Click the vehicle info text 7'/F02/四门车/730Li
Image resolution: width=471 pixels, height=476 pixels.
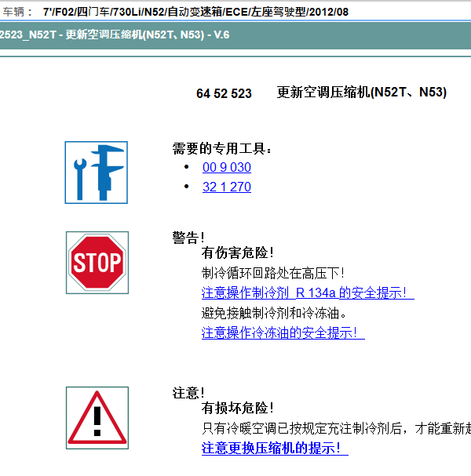pos(195,12)
